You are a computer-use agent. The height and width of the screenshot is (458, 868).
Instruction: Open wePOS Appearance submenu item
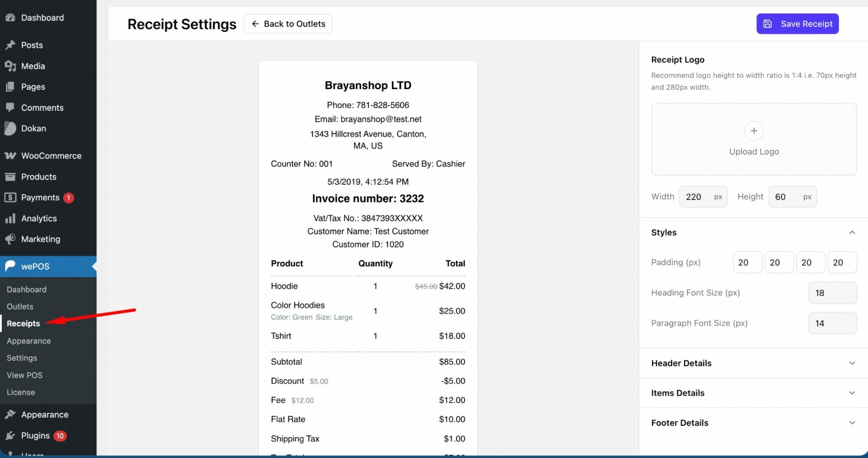point(28,341)
